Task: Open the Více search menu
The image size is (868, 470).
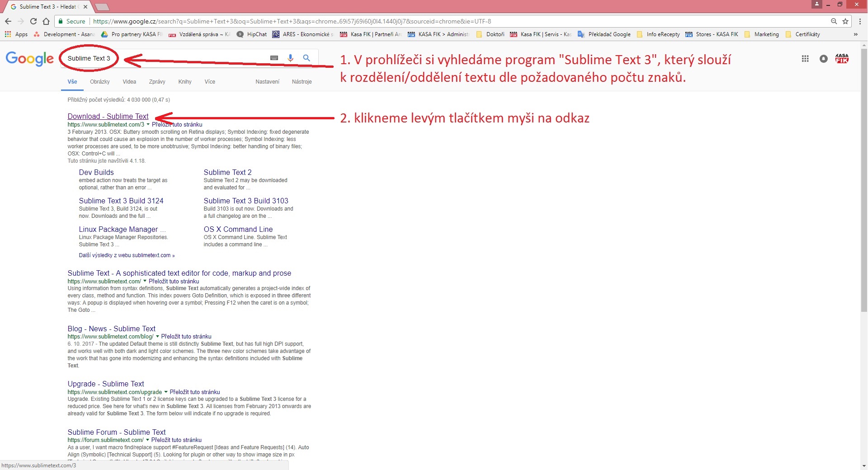Action: click(210, 82)
